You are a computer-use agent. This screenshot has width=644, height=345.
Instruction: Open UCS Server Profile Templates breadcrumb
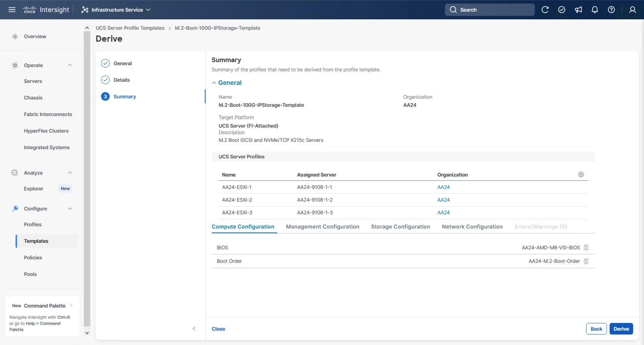click(x=130, y=28)
